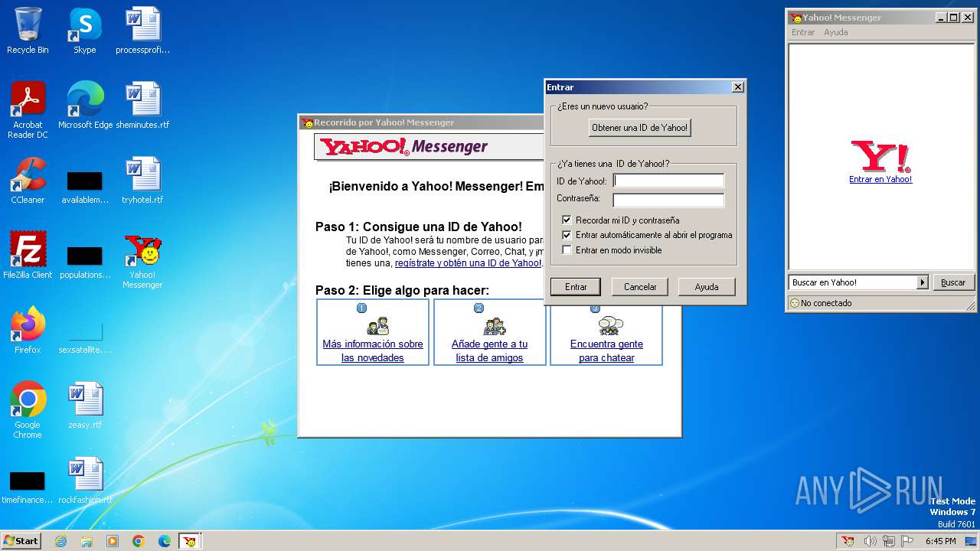Open media player taskbar icon

(x=113, y=541)
